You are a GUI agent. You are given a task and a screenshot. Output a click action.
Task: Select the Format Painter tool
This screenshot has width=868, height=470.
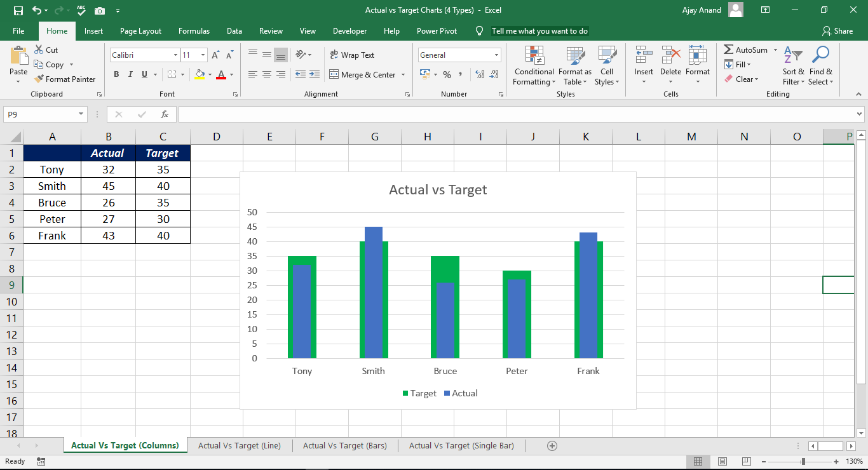(65, 79)
